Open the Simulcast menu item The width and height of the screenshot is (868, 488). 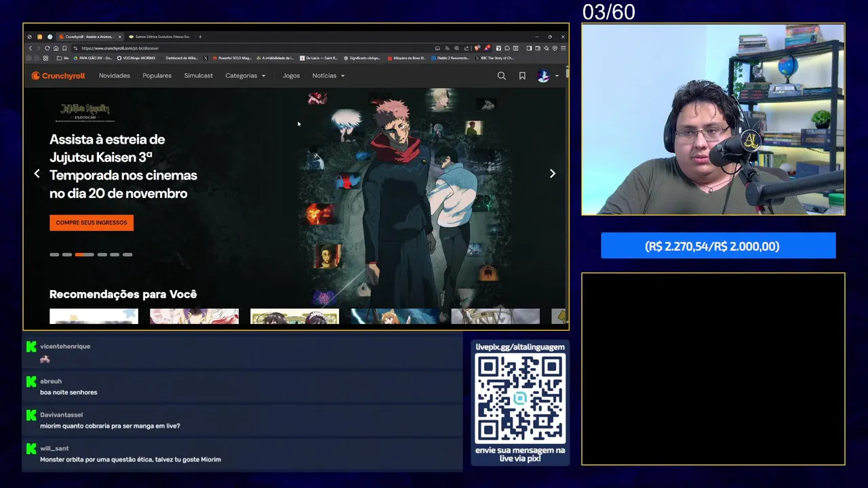(x=198, y=76)
